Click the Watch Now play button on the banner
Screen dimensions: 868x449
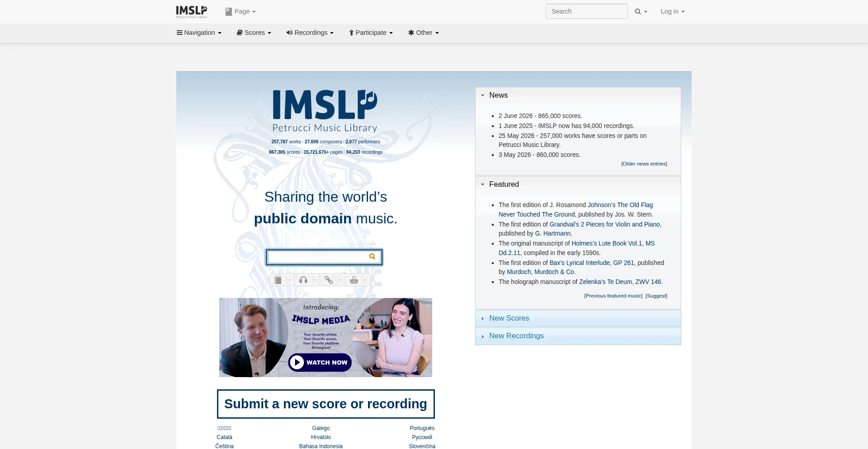pos(320,362)
